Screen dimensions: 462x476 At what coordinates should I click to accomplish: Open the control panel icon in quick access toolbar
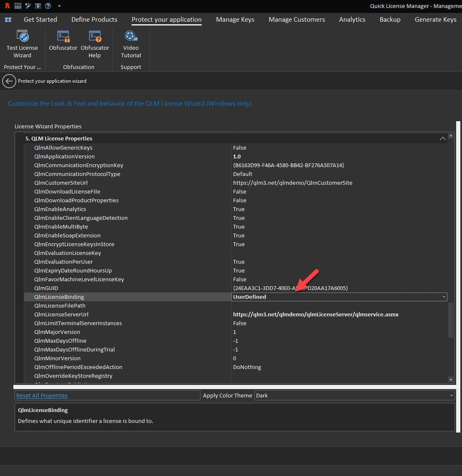point(18,6)
